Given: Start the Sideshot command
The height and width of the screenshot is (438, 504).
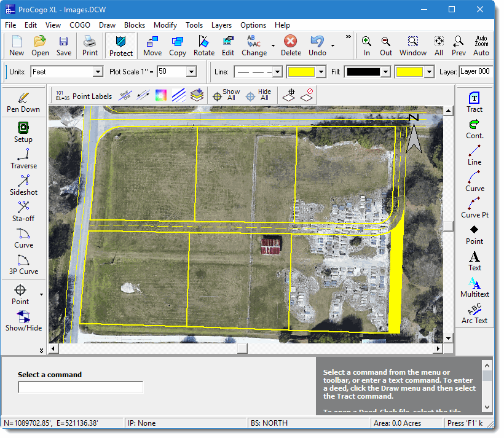Looking at the screenshot, I should tap(23, 185).
